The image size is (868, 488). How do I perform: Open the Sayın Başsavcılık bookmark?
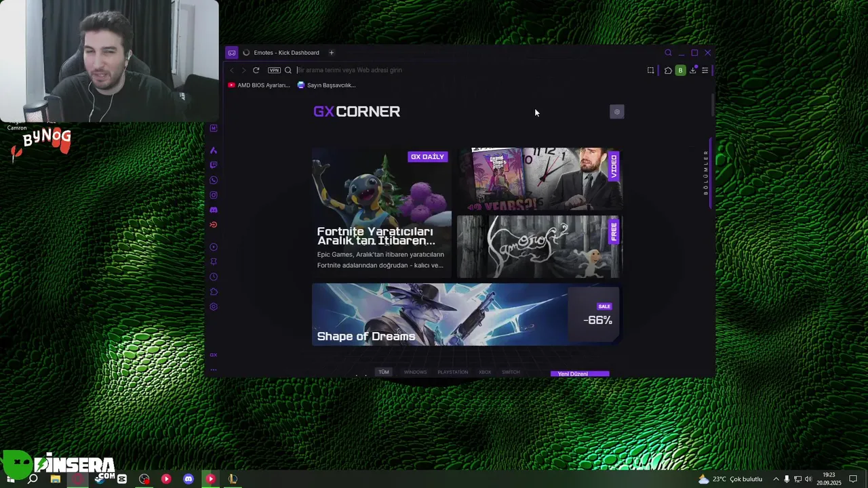[327, 85]
